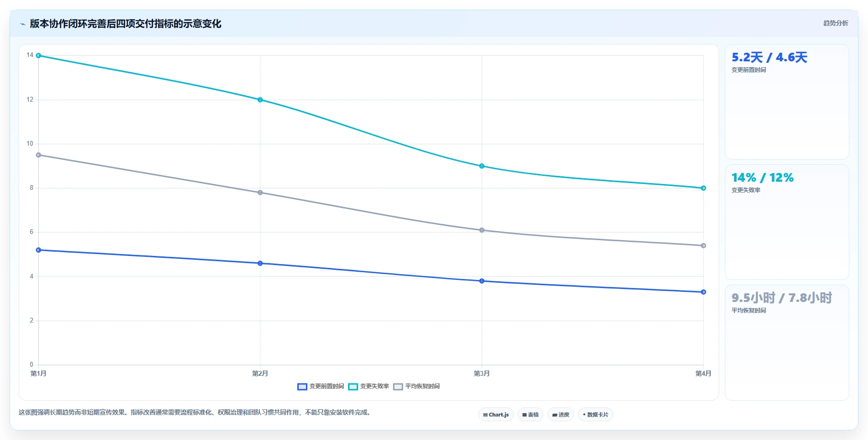Click the 趋势分析 label in the header
Image resolution: width=868 pixels, height=440 pixels.
(x=835, y=23)
